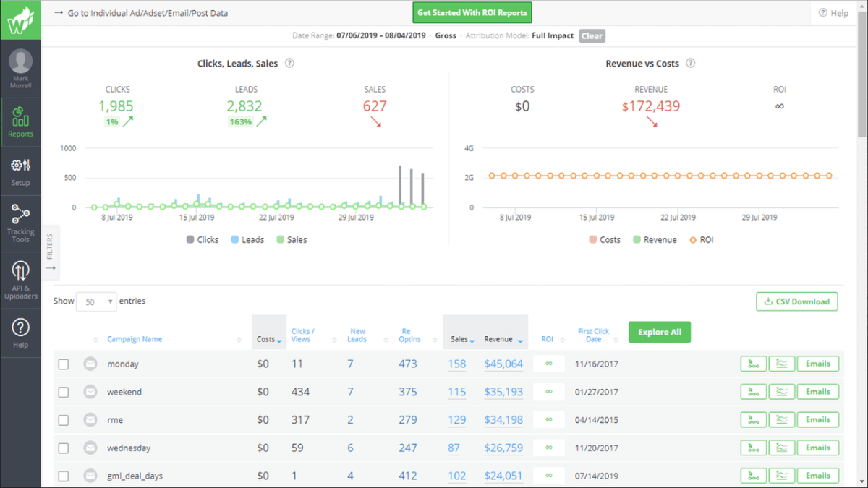
Task: Sort by Campaign Name column
Action: (x=135, y=339)
